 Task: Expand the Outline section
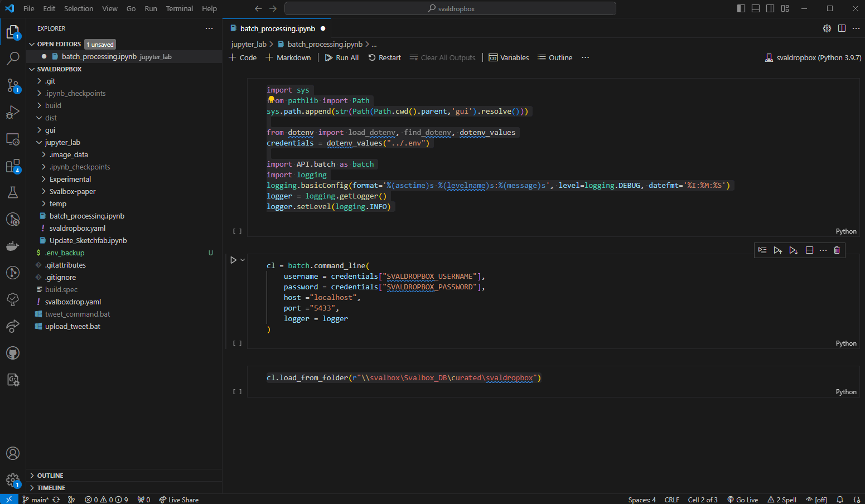(32, 476)
